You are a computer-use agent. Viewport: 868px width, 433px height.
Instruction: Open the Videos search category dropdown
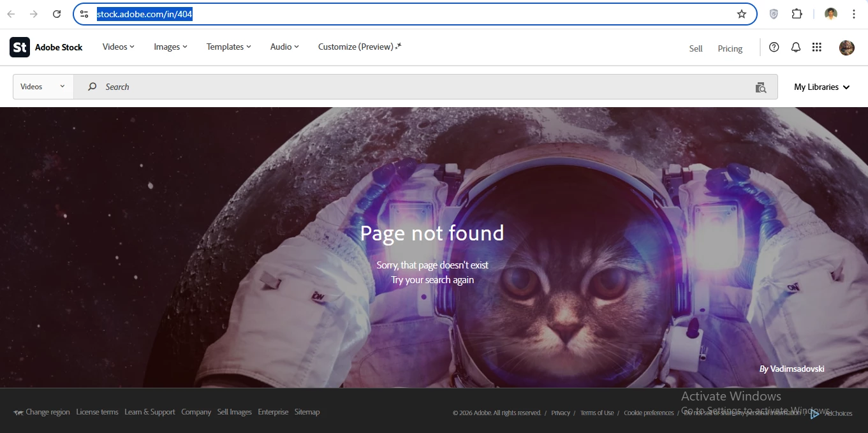[43, 87]
